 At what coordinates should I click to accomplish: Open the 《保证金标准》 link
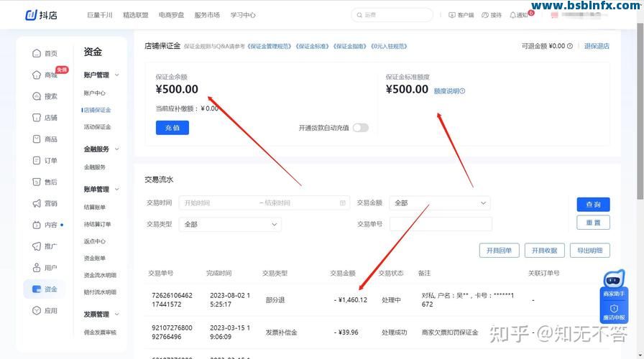pos(313,47)
